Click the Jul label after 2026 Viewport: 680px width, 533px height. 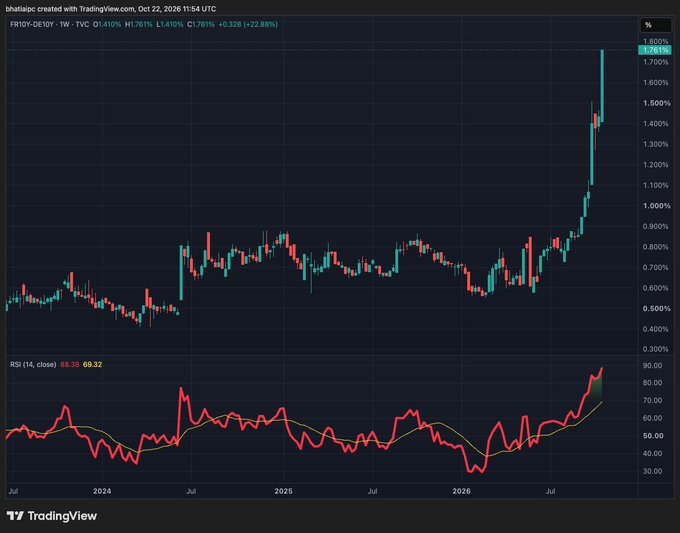550,491
